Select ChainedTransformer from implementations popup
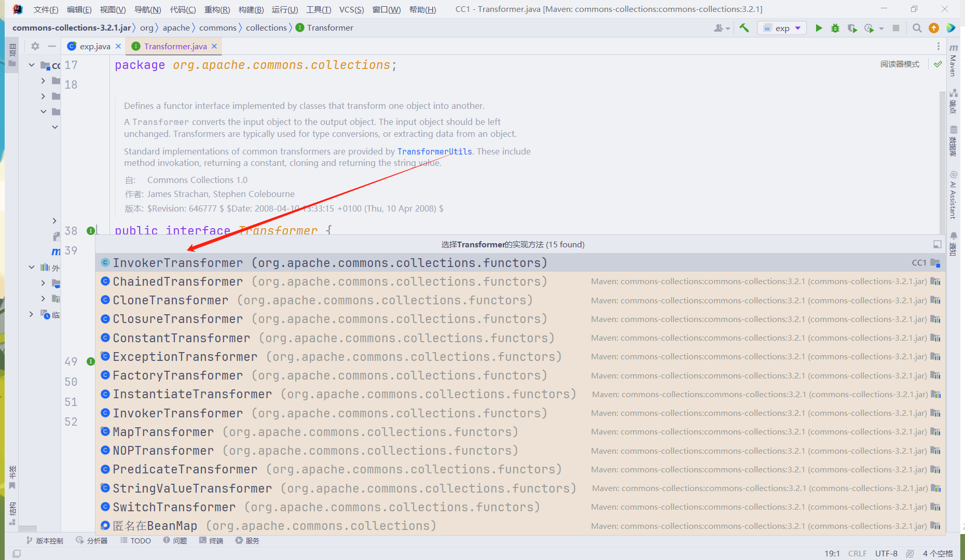Image resolution: width=965 pixels, height=560 pixels. 178,281
